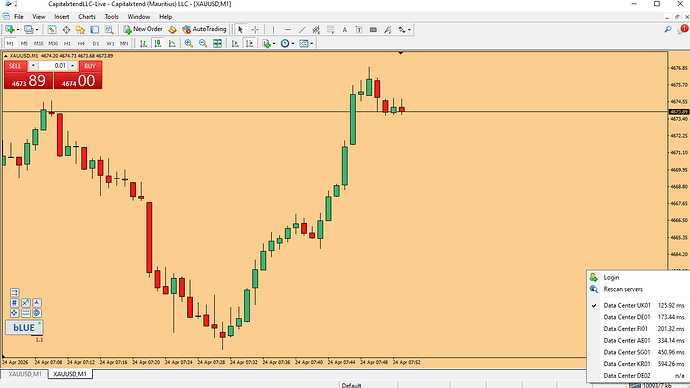Screen dimensions: 690x388
Task: Toggle the Navigator star-folder icon
Action: pyautogui.click(x=80, y=29)
